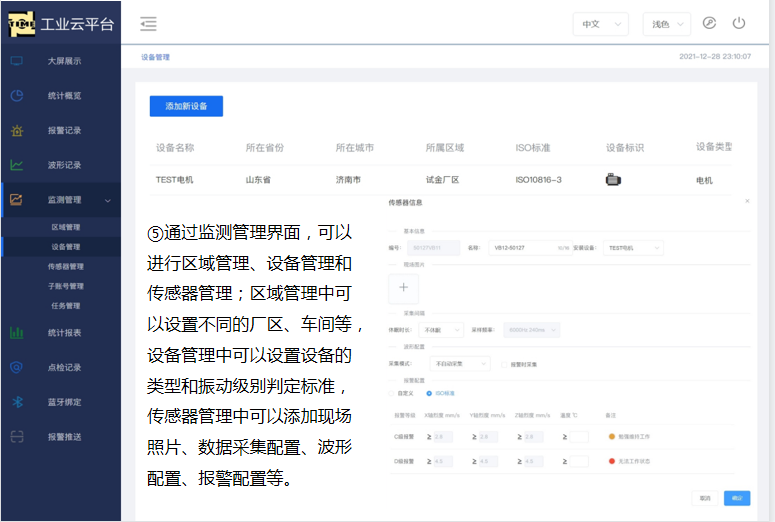Collapse sidebar using the hamburger fold icon
Image resolution: width=775 pixels, height=522 pixels.
(148, 23)
